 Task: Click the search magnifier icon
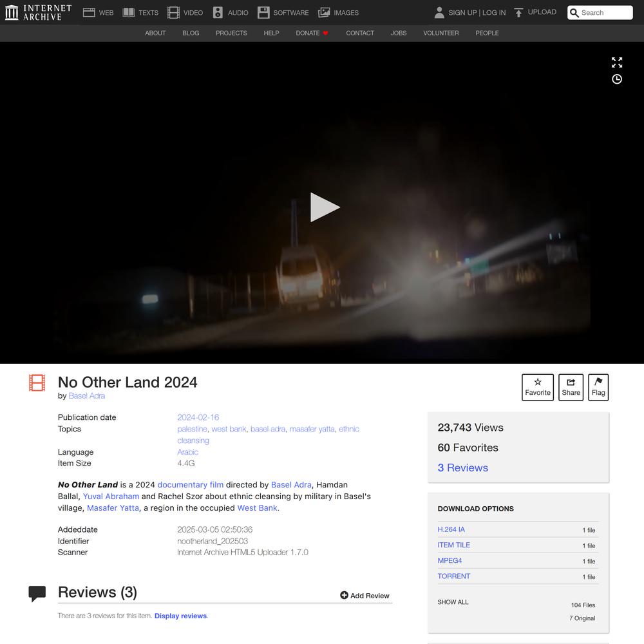click(x=574, y=13)
